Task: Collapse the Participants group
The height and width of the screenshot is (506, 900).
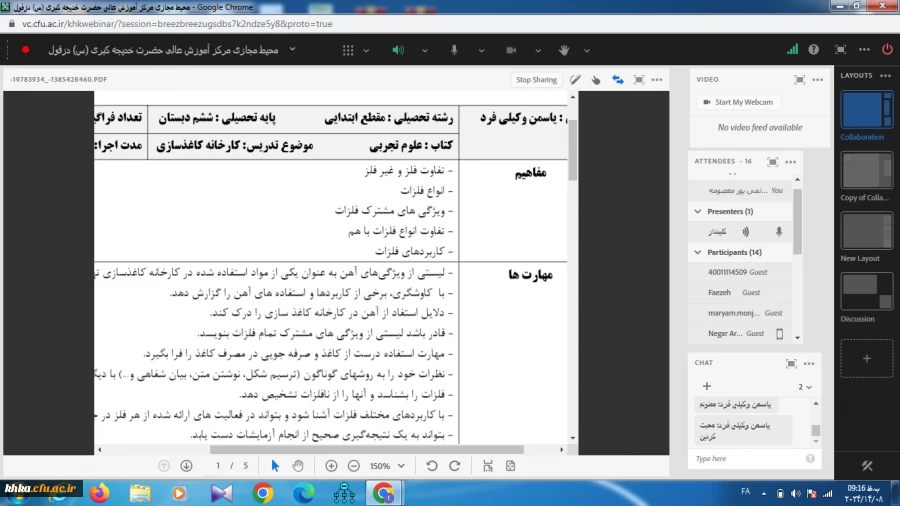Action: coord(697,252)
